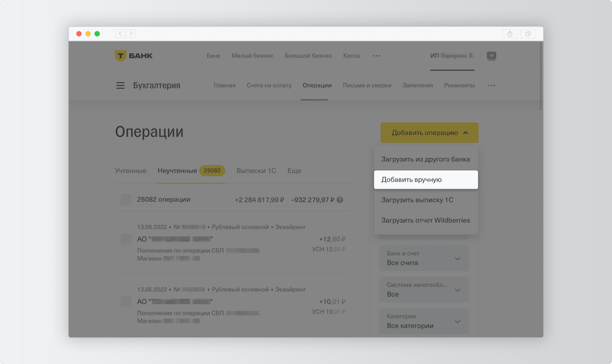Click the УСН 12,60 ₽ value
612x364 pixels.
coord(329,249)
